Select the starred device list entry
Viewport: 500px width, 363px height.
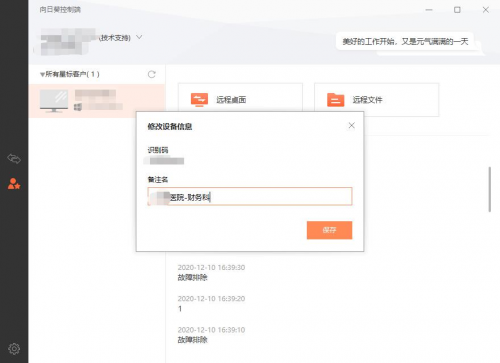[x=97, y=101]
